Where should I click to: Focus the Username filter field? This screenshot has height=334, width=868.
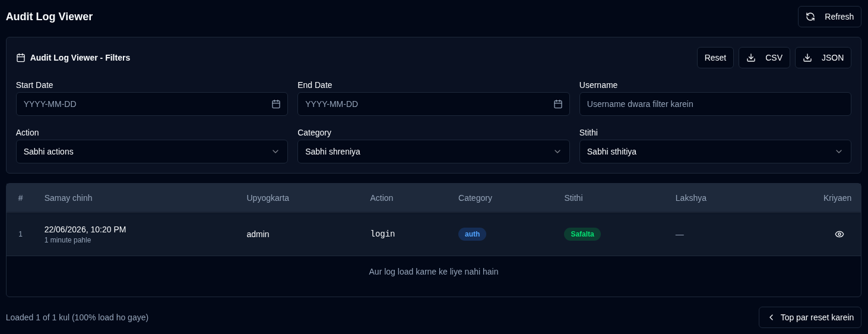click(715, 104)
